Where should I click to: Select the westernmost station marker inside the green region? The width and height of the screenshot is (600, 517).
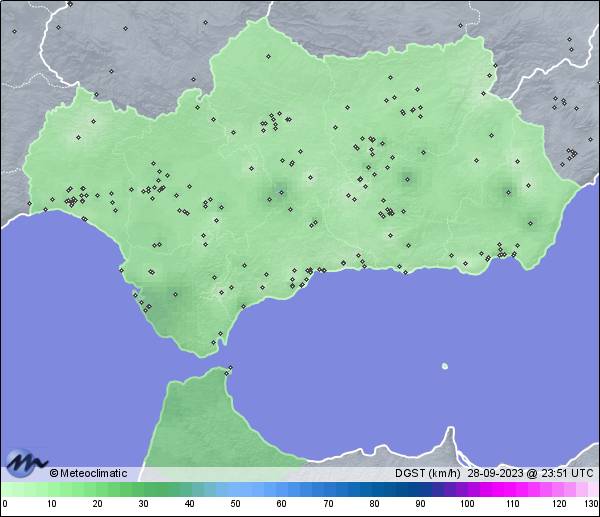[x=29, y=203]
